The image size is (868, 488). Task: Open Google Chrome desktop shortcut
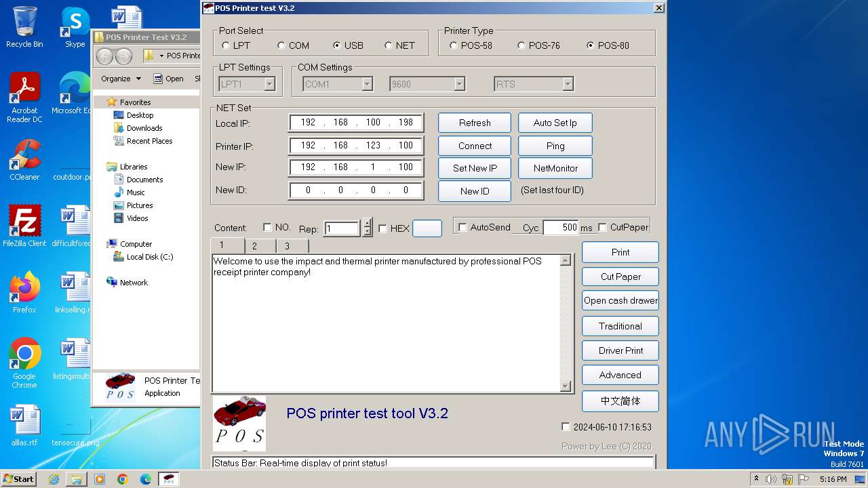pyautogui.click(x=24, y=363)
